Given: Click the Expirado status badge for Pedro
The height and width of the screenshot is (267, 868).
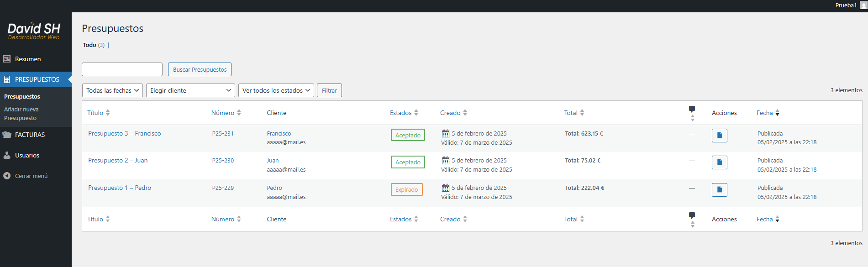Looking at the screenshot, I should (406, 189).
